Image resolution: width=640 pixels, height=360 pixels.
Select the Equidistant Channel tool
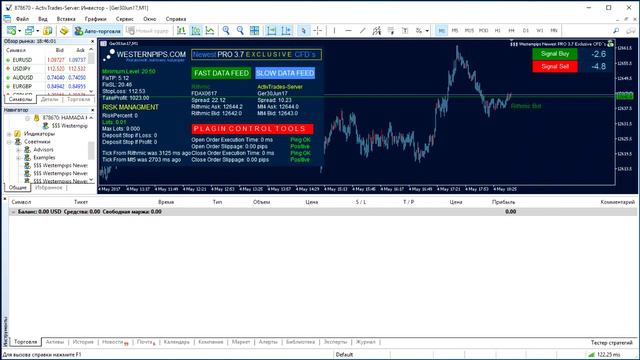coord(376,31)
